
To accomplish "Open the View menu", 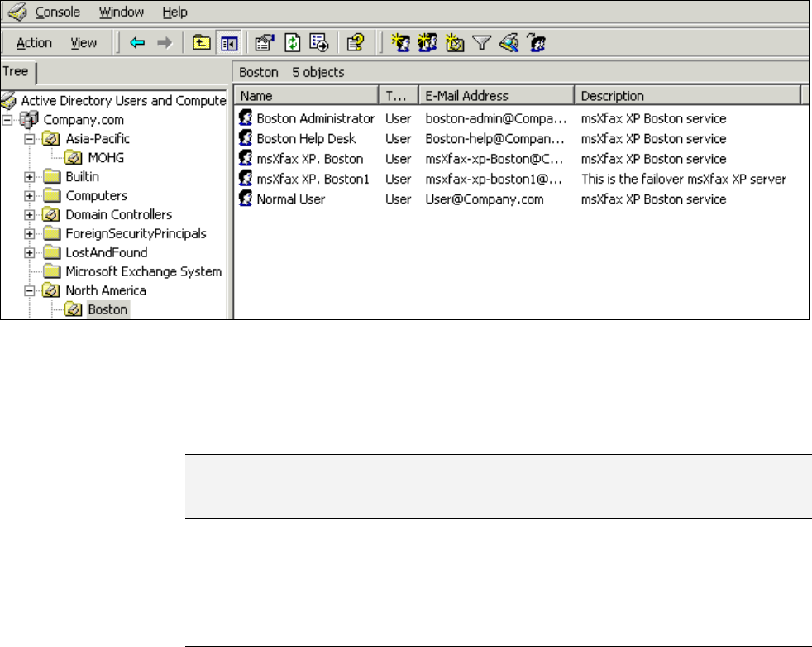I will click(x=84, y=43).
